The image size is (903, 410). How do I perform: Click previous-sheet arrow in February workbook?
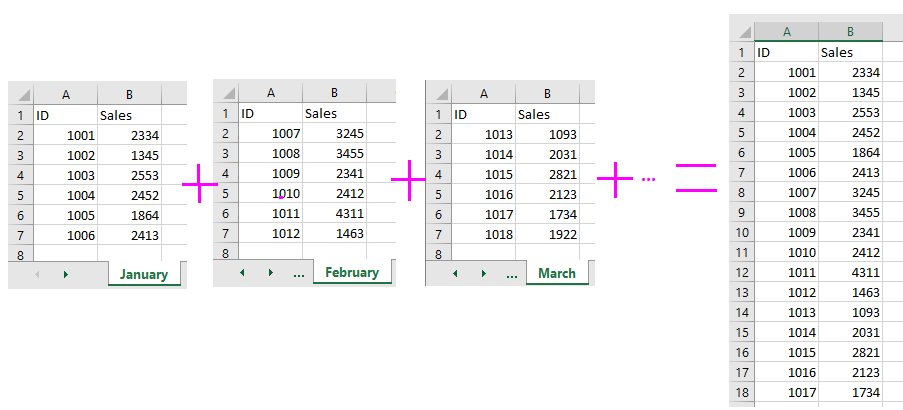(242, 273)
